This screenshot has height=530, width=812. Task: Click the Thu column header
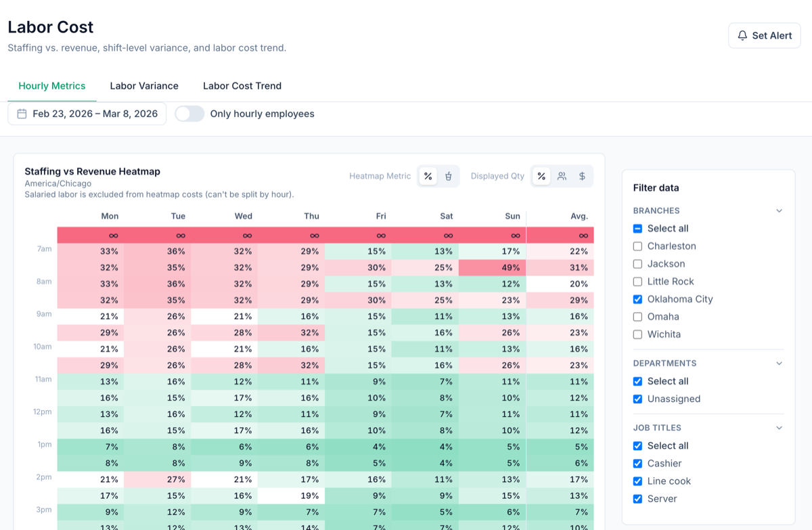[311, 216]
